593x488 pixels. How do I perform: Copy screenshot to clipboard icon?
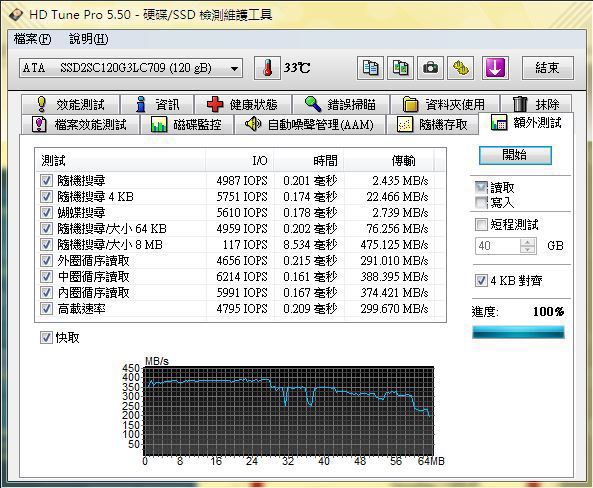pyautogui.click(x=400, y=68)
